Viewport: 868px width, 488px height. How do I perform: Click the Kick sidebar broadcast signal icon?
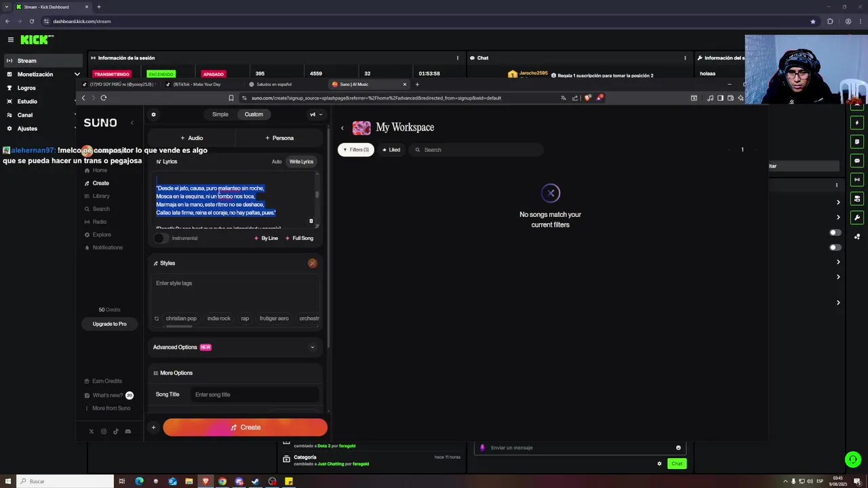tap(857, 180)
